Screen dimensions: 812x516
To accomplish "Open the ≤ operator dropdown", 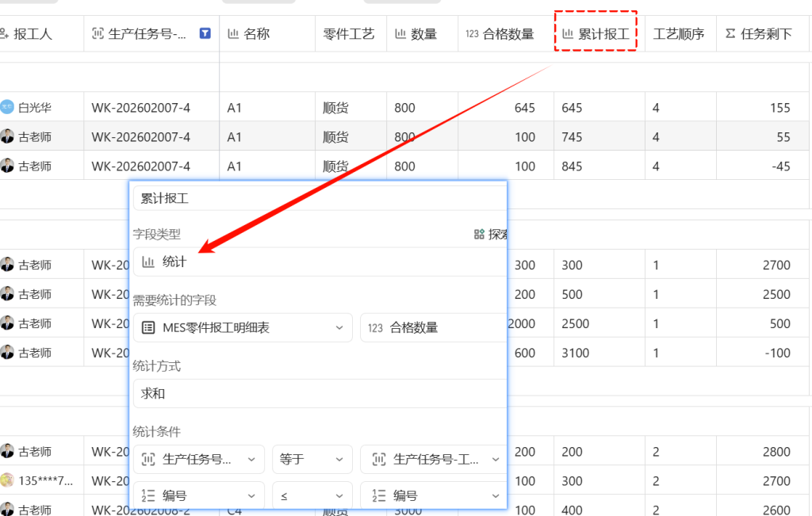I will (x=312, y=495).
